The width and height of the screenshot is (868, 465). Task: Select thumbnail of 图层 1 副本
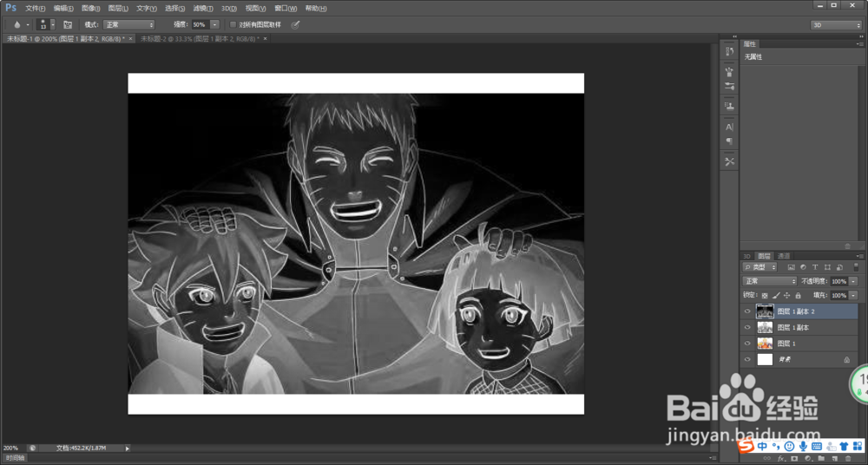pos(765,328)
